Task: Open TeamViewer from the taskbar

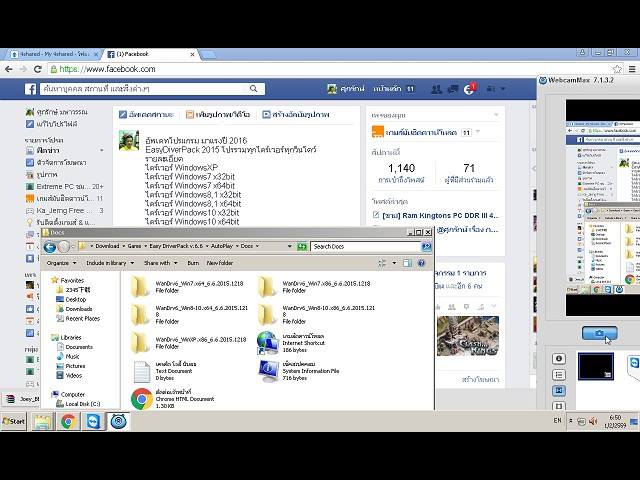Action: 93,421
